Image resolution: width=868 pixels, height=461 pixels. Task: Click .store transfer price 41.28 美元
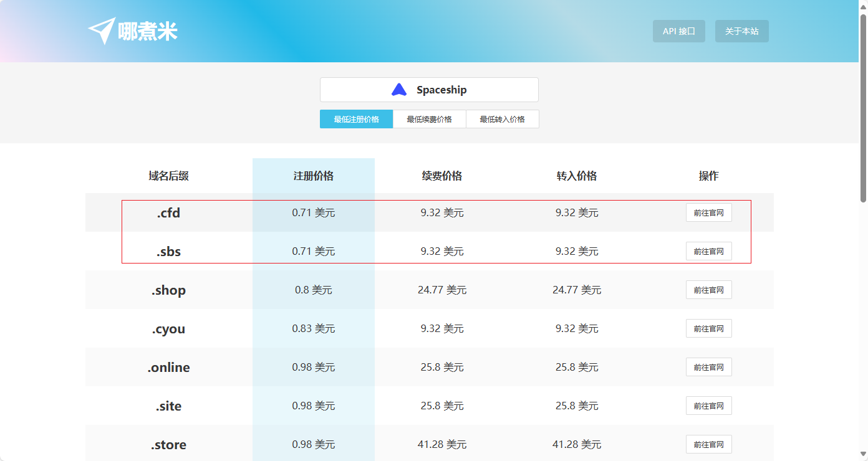click(x=577, y=444)
